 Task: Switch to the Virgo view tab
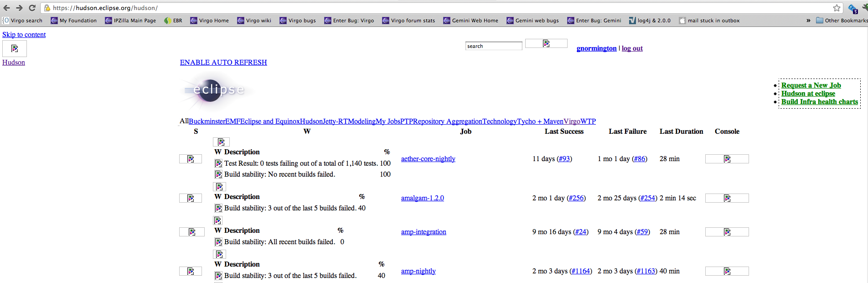(572, 121)
